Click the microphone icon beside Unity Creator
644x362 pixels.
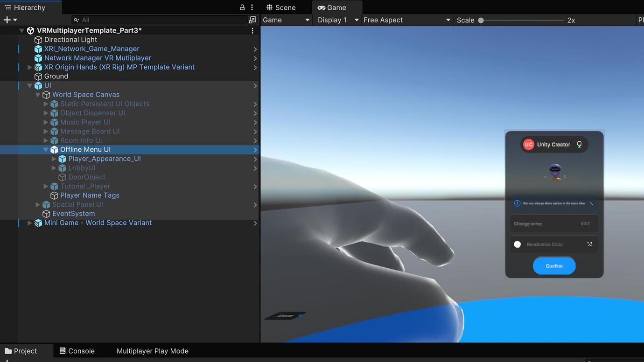click(x=579, y=144)
